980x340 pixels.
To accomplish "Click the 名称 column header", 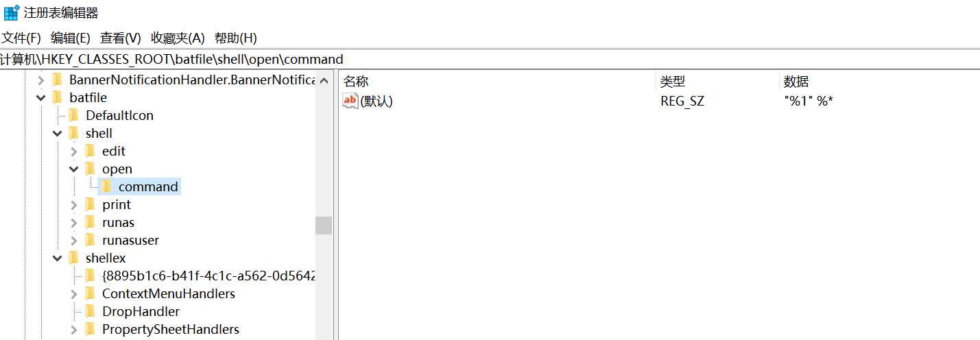I will click(357, 82).
